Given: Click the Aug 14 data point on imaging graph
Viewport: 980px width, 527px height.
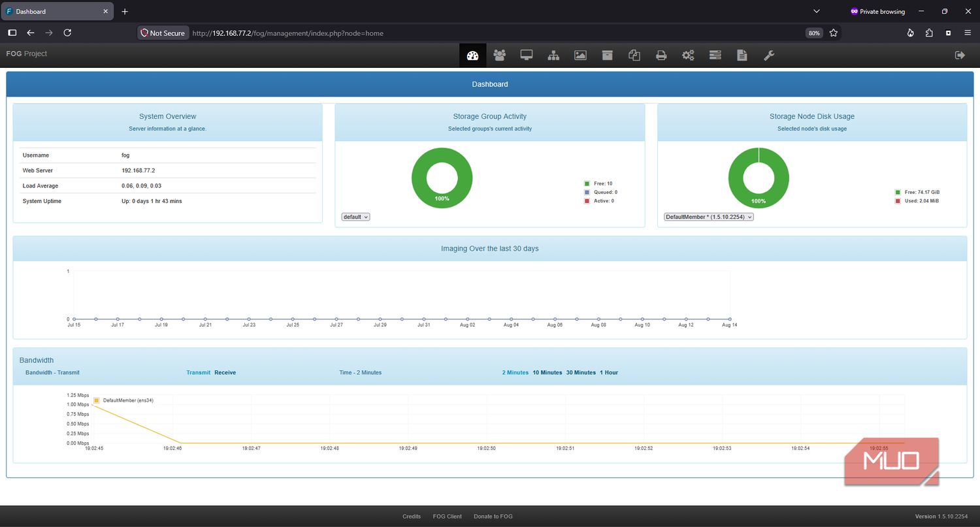Looking at the screenshot, I should tap(730, 319).
